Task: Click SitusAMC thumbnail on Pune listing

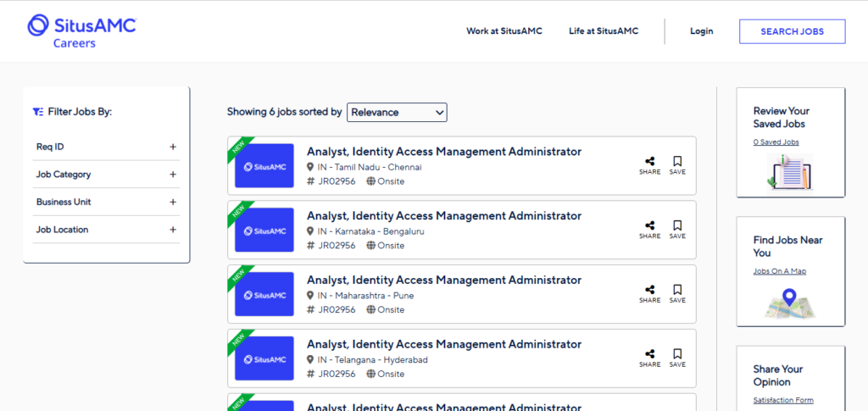Action: coord(264,294)
